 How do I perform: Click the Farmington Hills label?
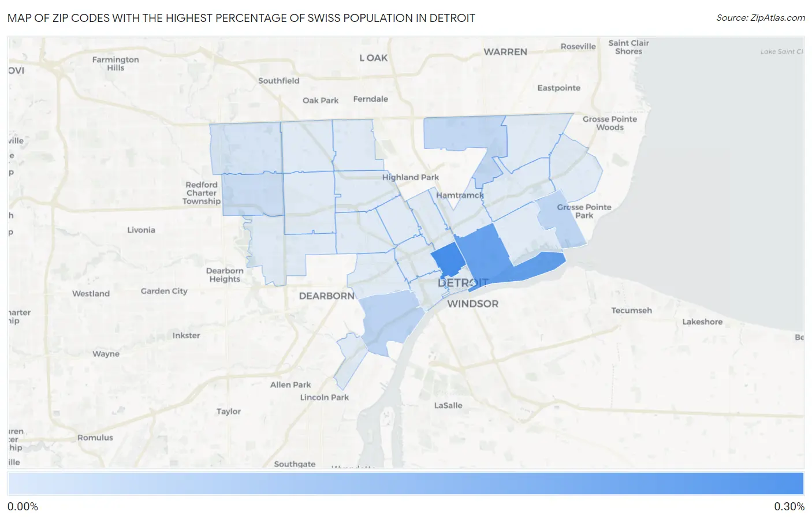(116, 64)
